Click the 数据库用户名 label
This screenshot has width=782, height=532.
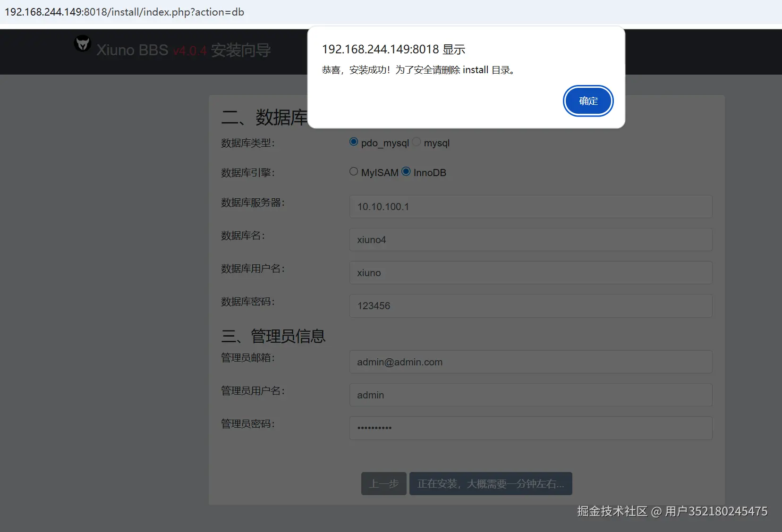253,269
